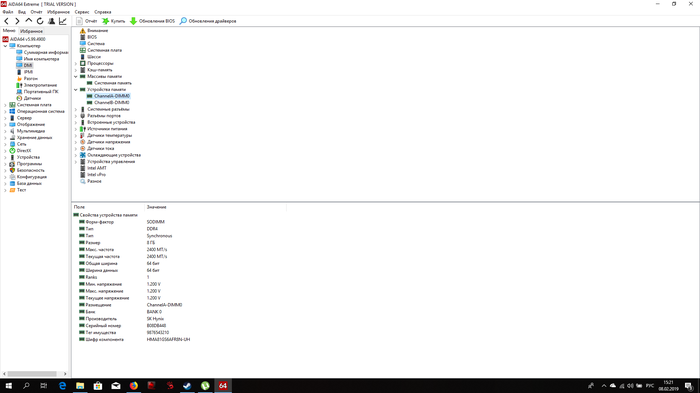Click the Купить toolbar button
700x393 pixels.
pyautogui.click(x=113, y=21)
